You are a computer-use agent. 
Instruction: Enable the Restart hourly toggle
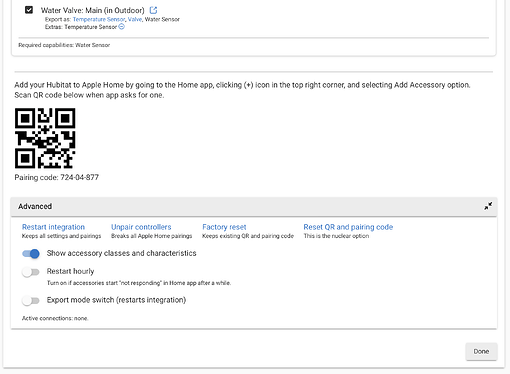point(31,272)
